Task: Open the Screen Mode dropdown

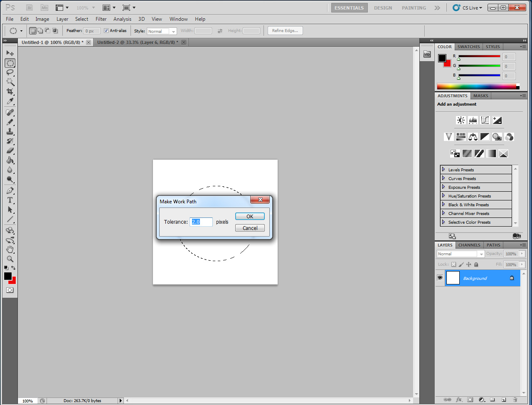Action: click(129, 7)
